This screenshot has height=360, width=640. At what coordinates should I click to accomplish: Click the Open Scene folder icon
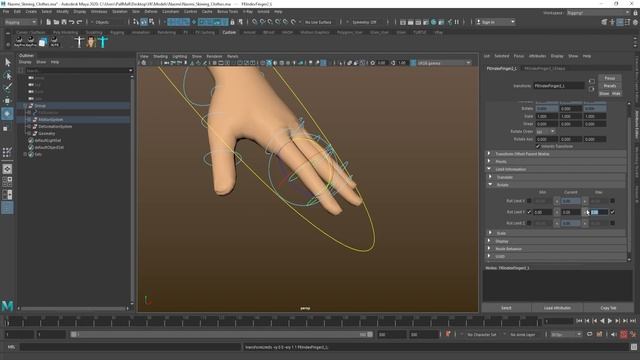[x=56, y=22]
